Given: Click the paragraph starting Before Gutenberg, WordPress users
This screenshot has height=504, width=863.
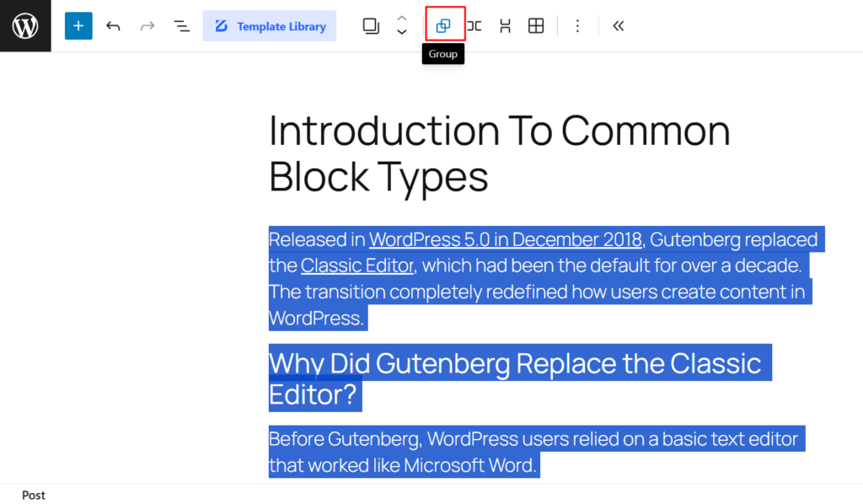Looking at the screenshot, I should click(537, 452).
